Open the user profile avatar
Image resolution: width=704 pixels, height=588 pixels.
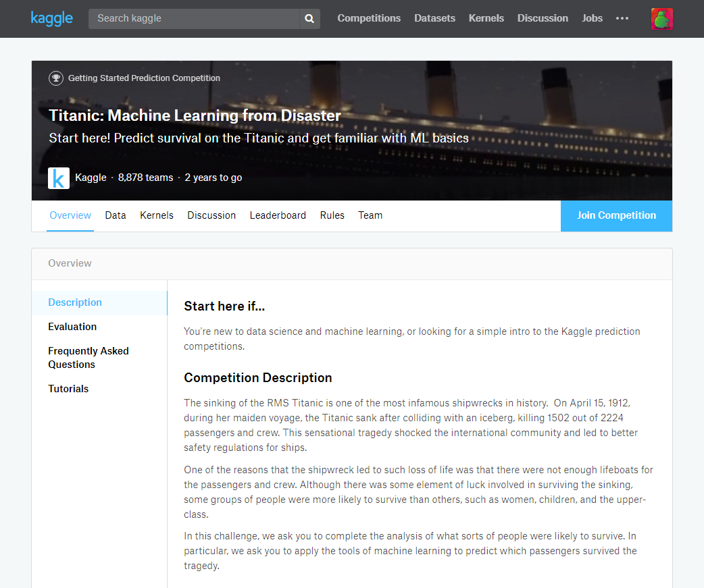pos(662,19)
